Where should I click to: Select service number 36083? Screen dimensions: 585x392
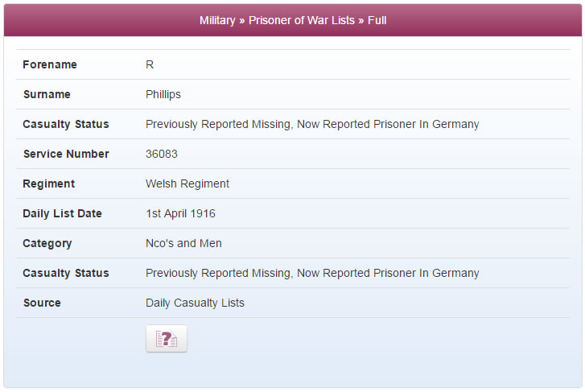(x=162, y=154)
